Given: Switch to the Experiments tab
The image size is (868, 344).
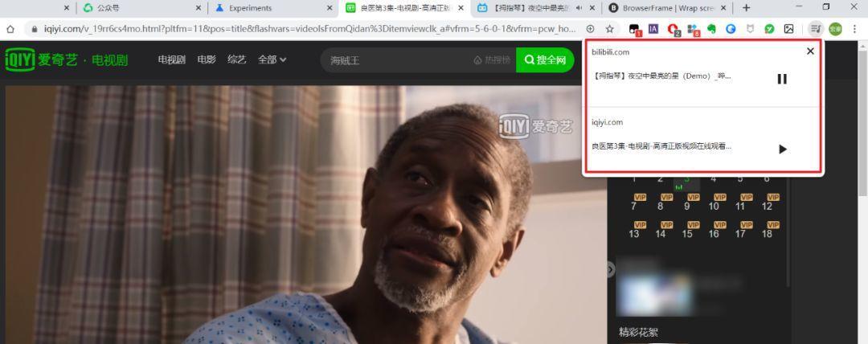Looking at the screenshot, I should point(274,8).
